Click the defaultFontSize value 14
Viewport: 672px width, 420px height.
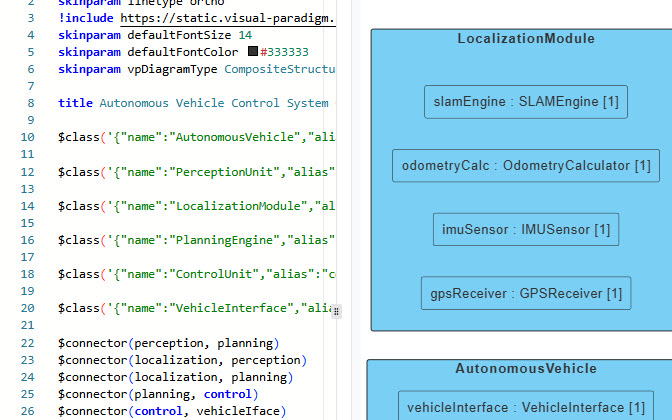tap(245, 35)
